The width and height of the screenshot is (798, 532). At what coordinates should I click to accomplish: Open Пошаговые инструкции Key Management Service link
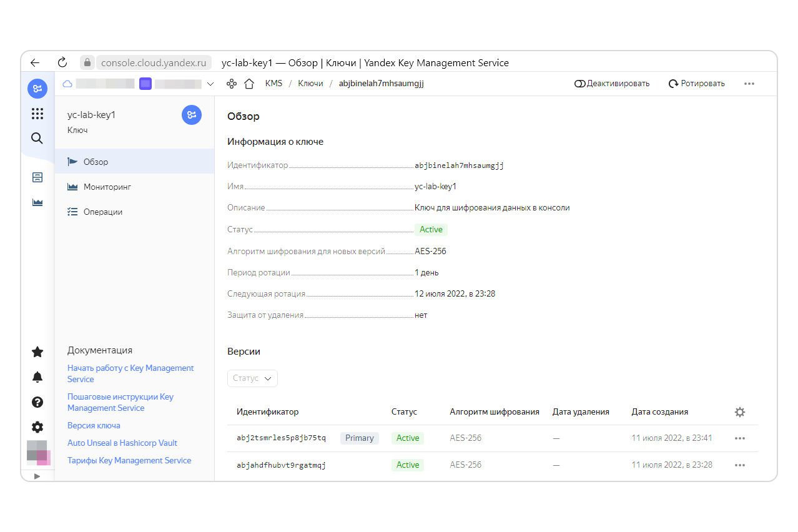point(121,402)
